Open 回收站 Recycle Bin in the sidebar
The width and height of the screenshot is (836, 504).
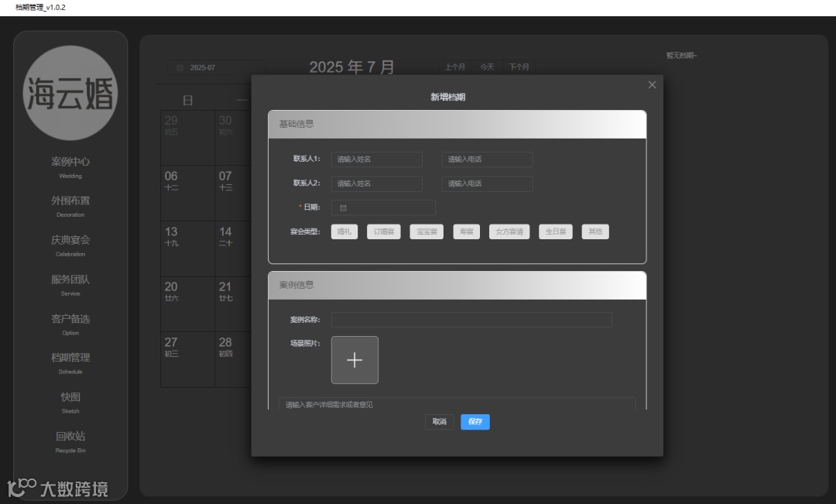point(70,442)
